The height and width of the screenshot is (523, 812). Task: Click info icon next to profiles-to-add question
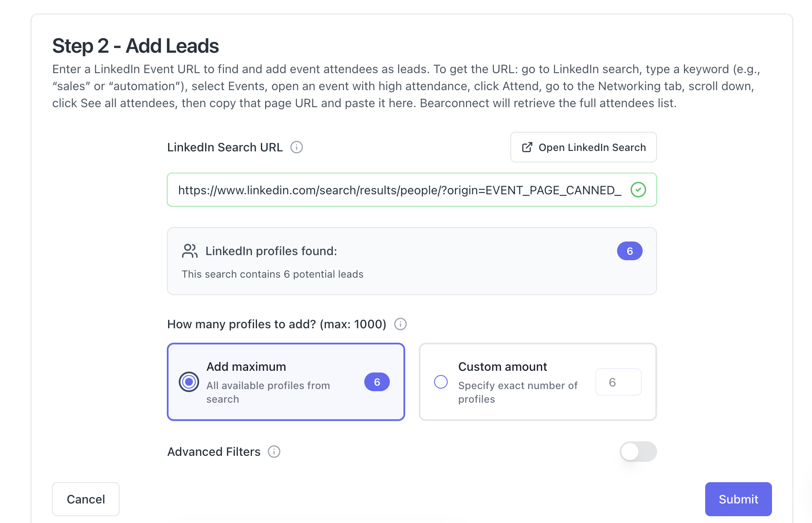point(400,324)
